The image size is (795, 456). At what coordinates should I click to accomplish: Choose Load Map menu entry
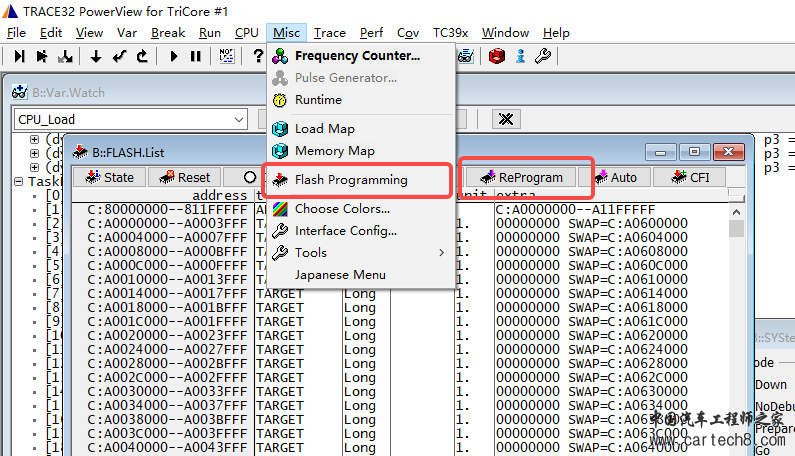click(324, 128)
